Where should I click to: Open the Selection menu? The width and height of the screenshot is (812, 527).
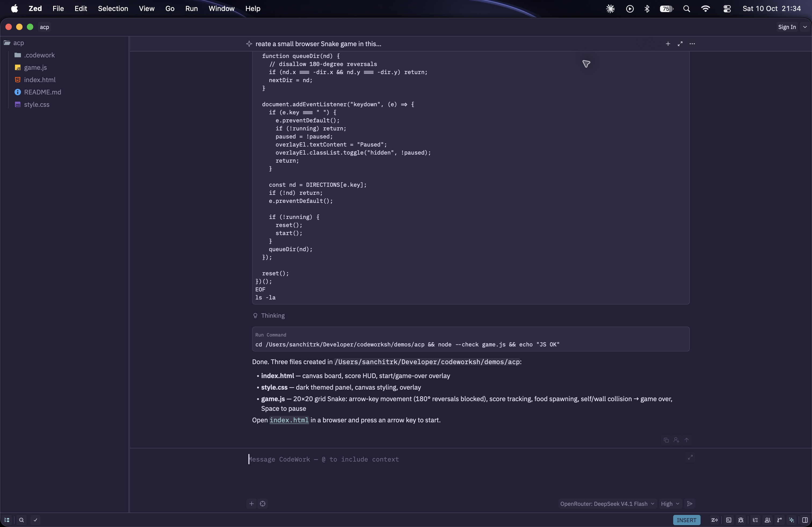[113, 9]
